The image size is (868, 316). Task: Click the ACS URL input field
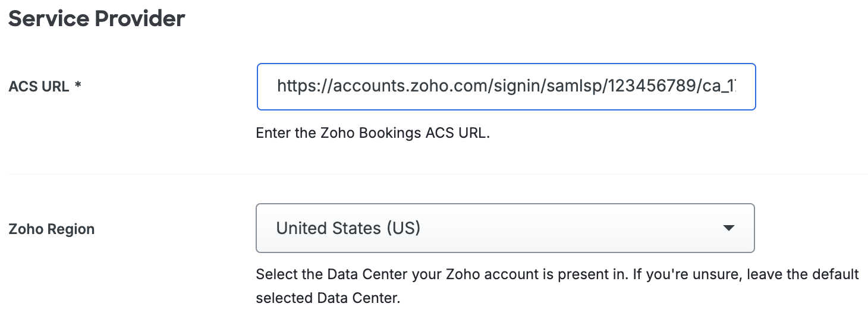[x=505, y=87]
